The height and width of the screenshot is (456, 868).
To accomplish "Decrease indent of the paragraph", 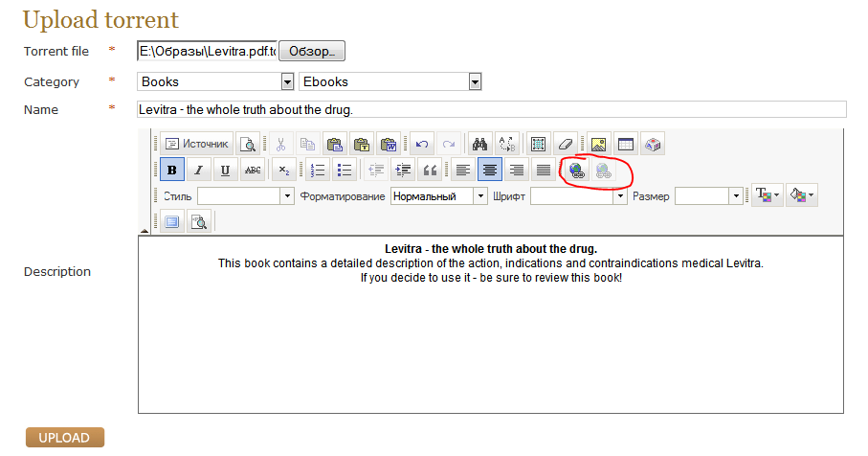I will [x=376, y=170].
